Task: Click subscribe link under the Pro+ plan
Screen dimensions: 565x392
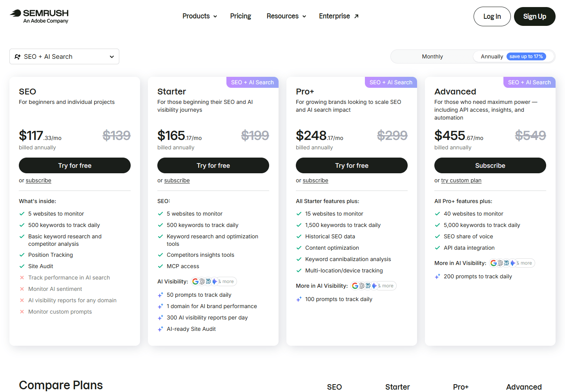Action: [x=315, y=180]
